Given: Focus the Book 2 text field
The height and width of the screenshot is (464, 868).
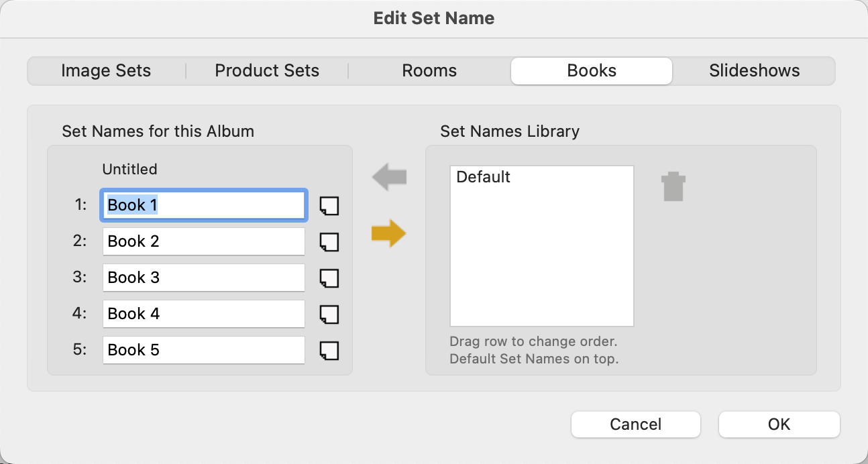Looking at the screenshot, I should [204, 241].
